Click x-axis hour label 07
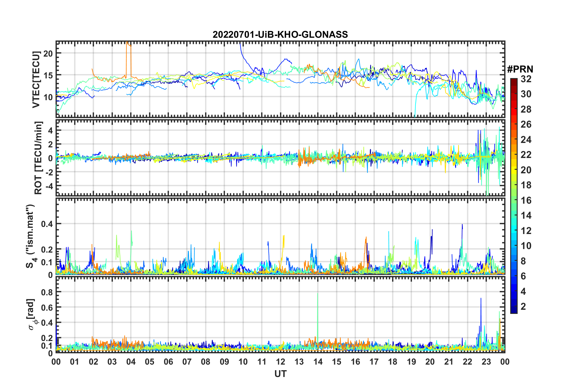Viewport: 561px width, 392px height. [x=187, y=362]
